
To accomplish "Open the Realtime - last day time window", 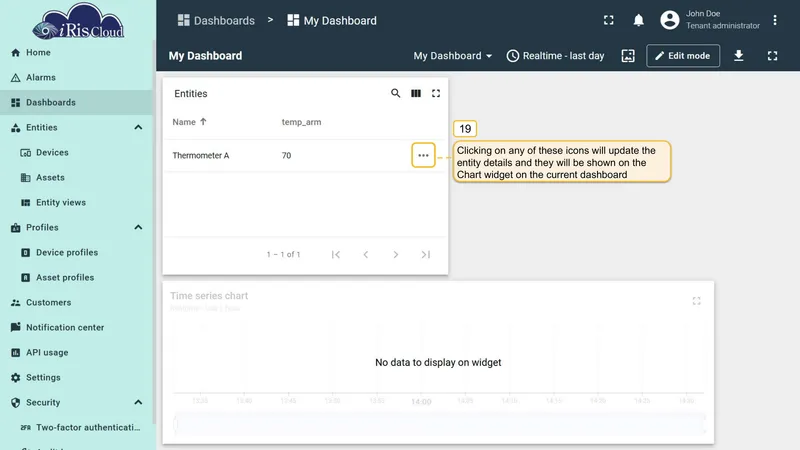I will point(555,56).
